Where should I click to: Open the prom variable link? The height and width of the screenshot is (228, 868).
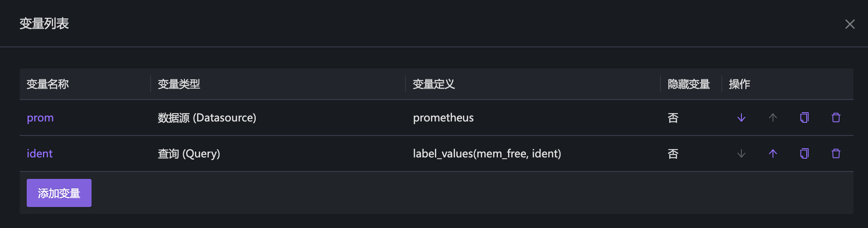pyautogui.click(x=40, y=118)
